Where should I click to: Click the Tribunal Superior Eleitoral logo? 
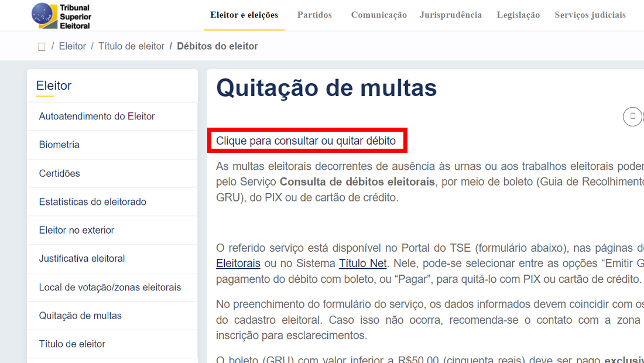61,16
